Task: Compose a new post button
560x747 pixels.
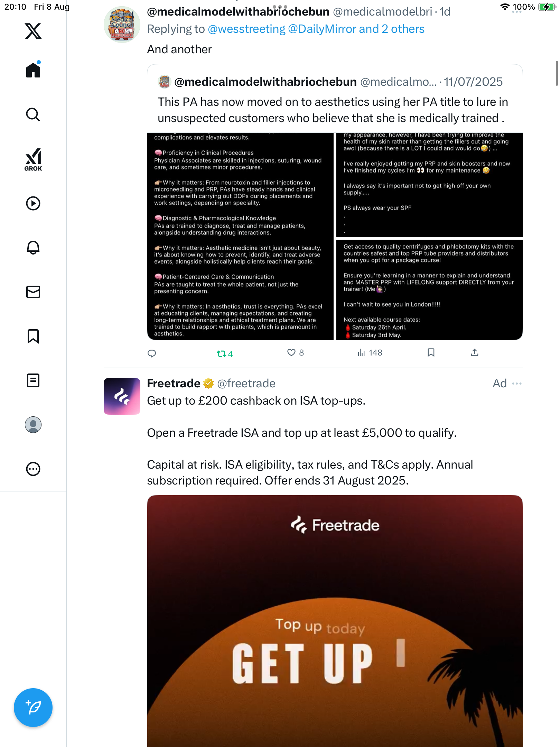Action: coord(33,708)
